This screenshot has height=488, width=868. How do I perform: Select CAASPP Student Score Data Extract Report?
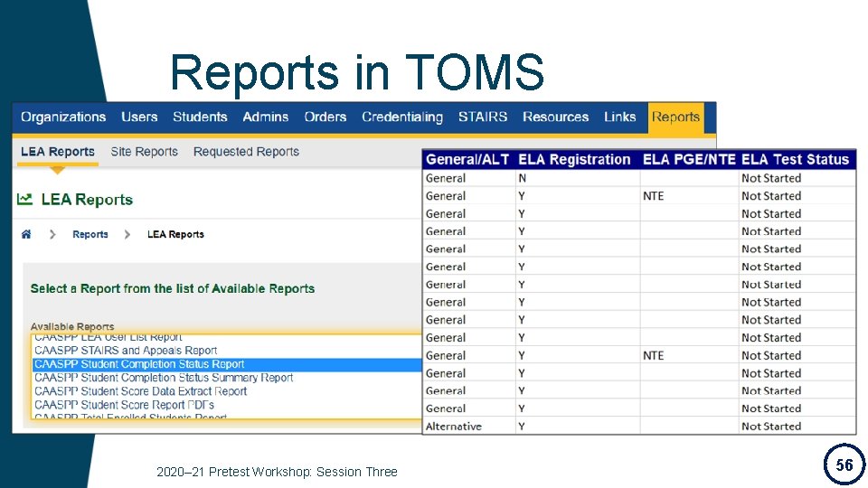tap(141, 391)
